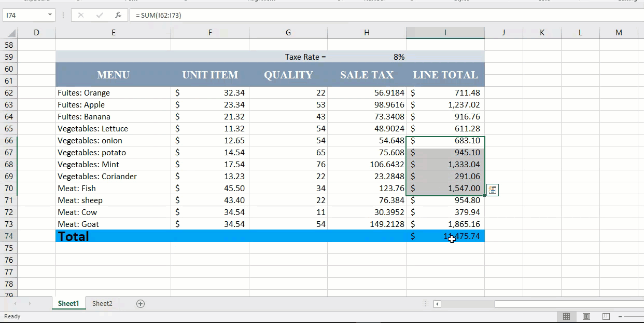Click the LINE TOTAL header cell
This screenshot has width=644, height=323.
[445, 75]
